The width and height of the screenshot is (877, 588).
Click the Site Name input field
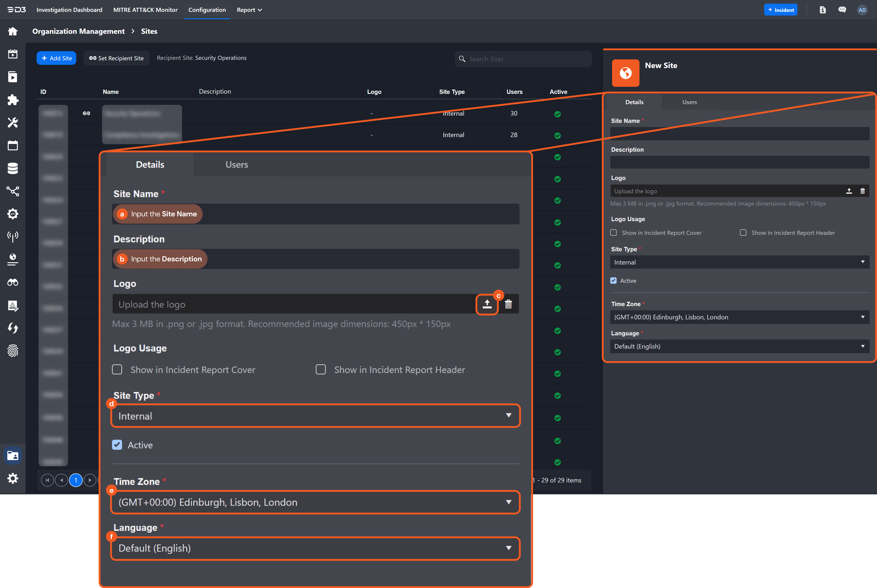[x=315, y=213]
